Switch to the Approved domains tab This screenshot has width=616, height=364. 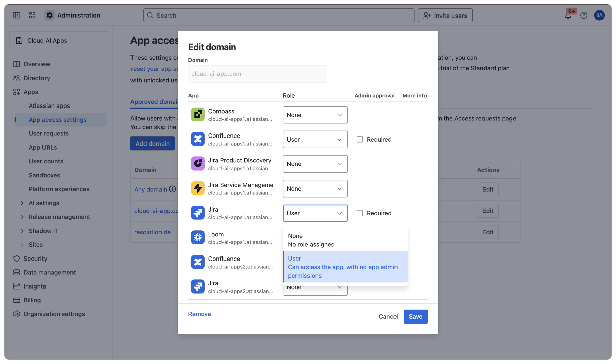coord(154,102)
